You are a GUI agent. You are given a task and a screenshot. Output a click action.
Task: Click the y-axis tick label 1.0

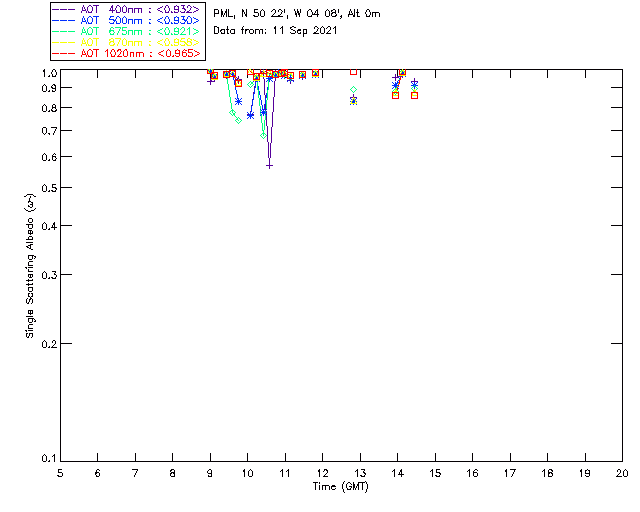[49, 73]
